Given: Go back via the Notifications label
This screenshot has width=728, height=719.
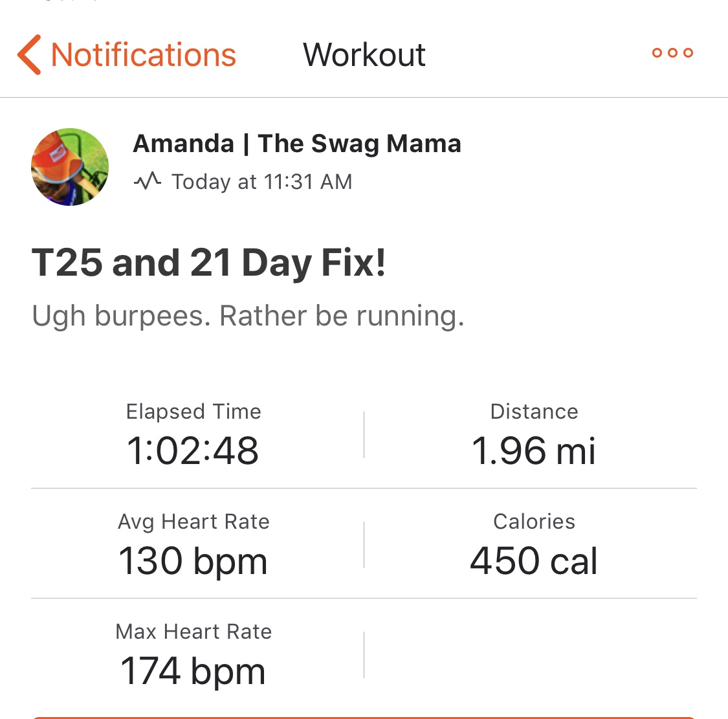Looking at the screenshot, I should click(143, 54).
